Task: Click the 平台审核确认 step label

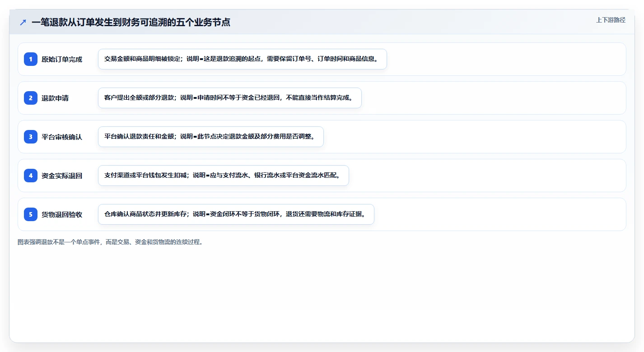Action: point(62,137)
